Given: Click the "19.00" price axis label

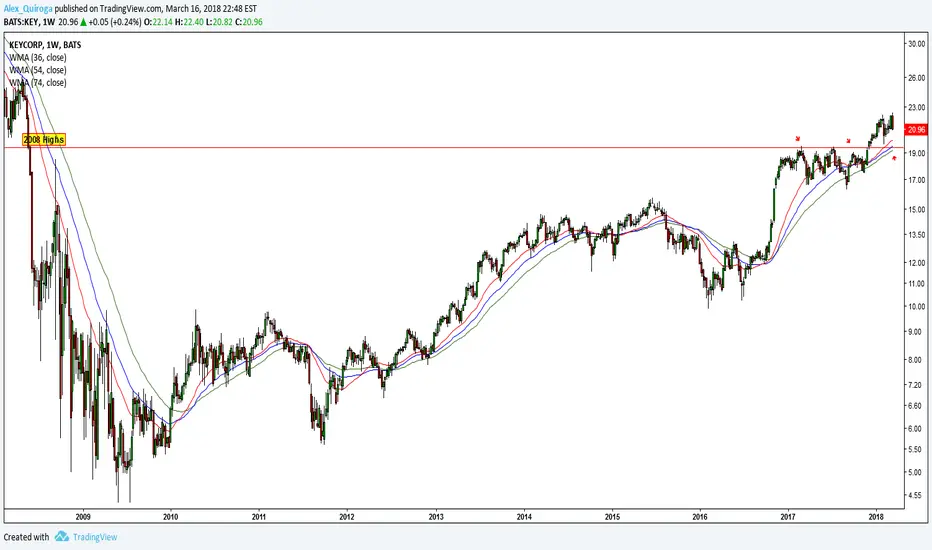Looking at the screenshot, I should tap(917, 153).
